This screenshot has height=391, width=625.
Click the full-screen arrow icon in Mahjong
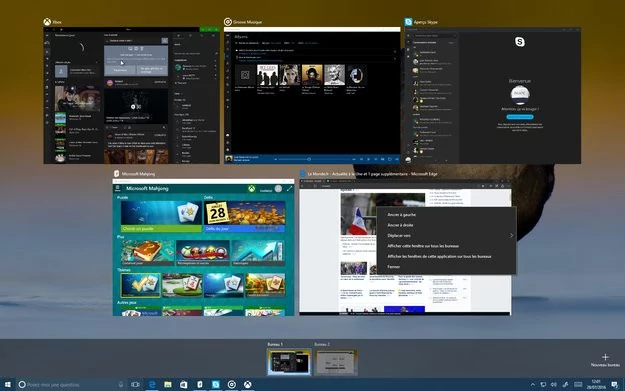coord(290,189)
